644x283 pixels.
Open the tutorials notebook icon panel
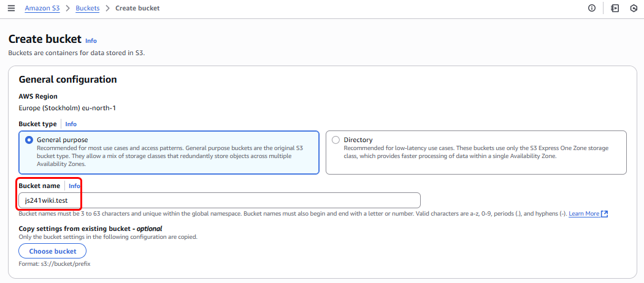[615, 8]
